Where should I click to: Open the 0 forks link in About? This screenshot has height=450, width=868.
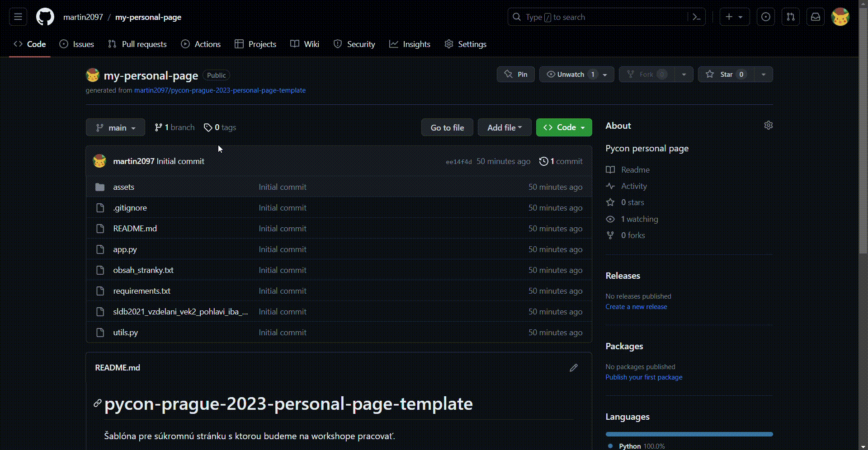(626, 235)
